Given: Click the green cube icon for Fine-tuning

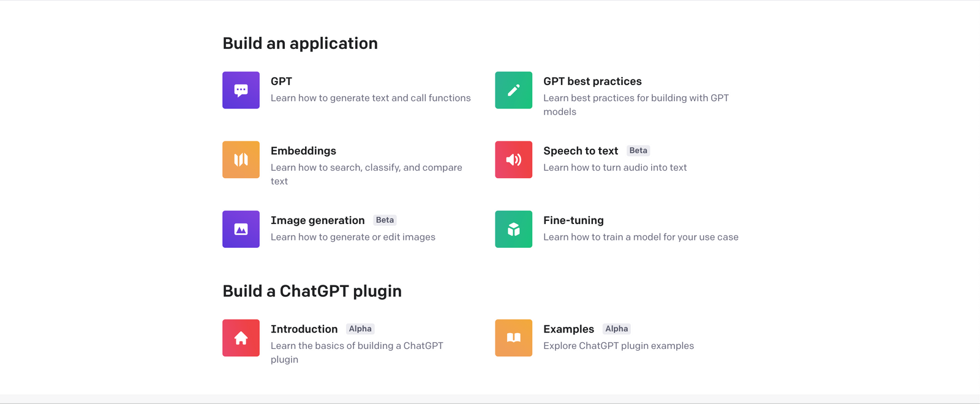Looking at the screenshot, I should pyautogui.click(x=513, y=229).
